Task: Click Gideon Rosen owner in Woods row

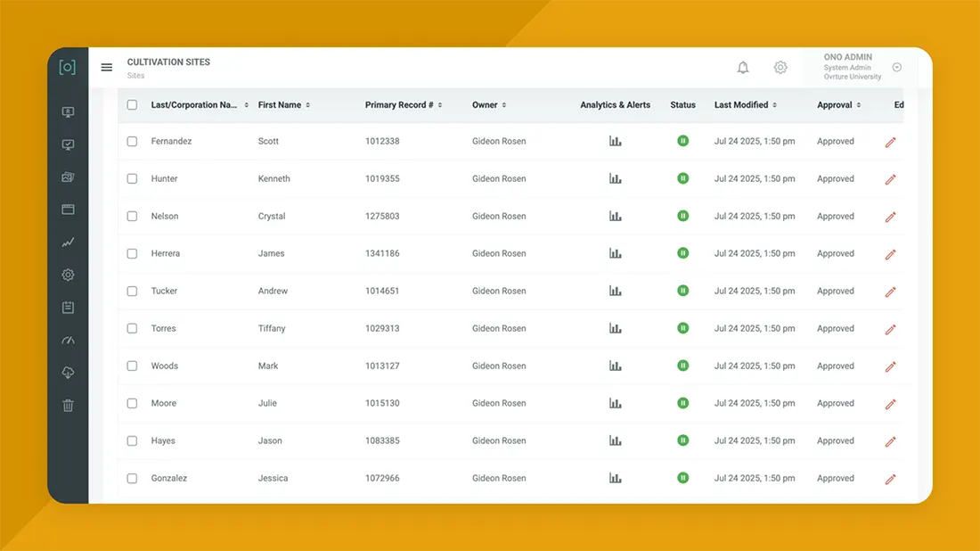Action: 499,366
